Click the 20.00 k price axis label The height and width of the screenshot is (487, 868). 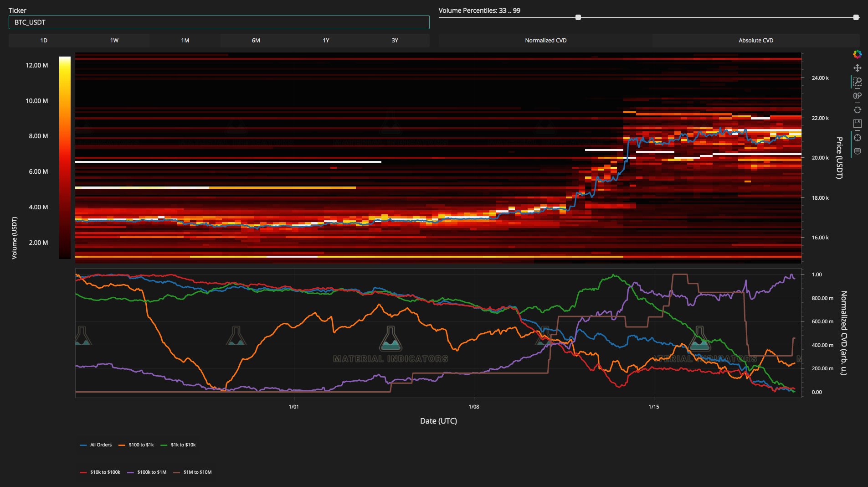point(820,158)
